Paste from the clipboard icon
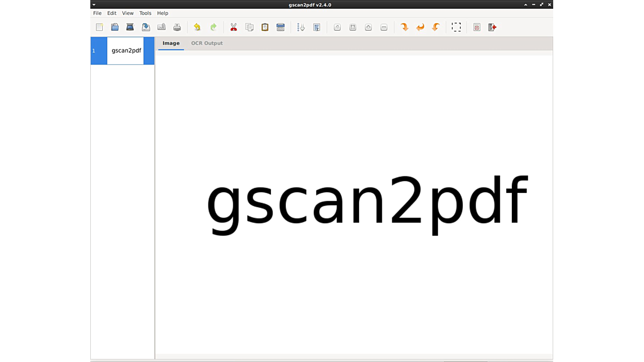 [x=265, y=27]
